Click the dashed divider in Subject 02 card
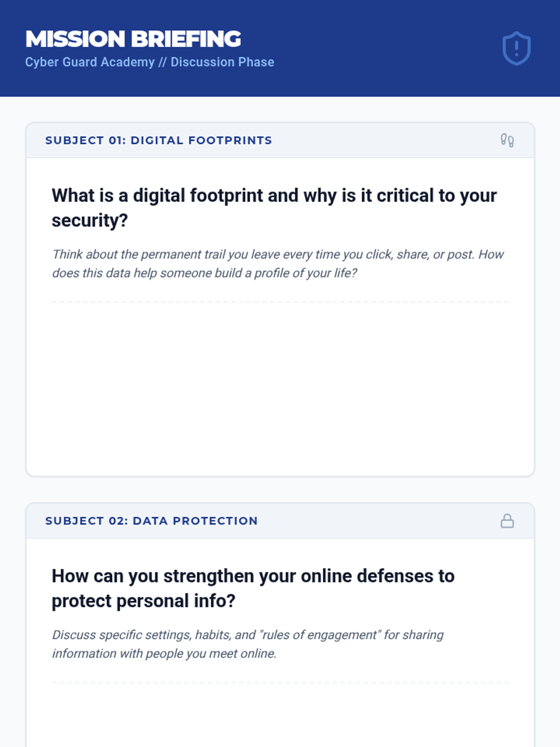 click(280, 683)
